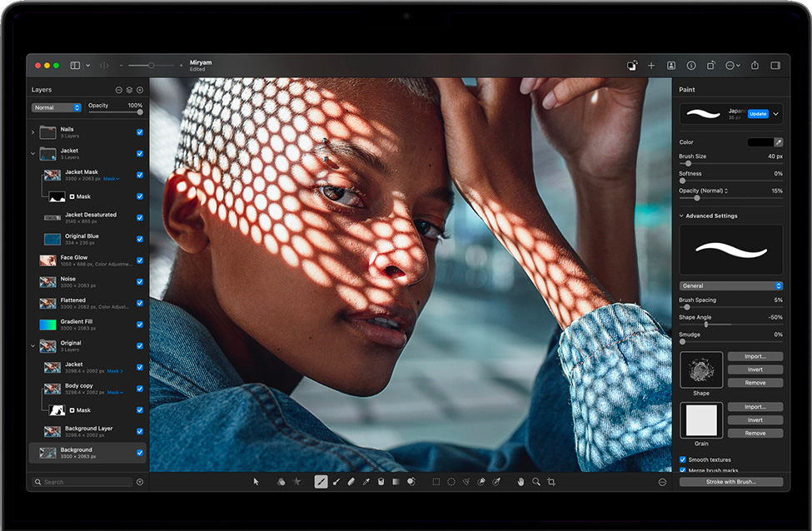Open the Normal blend mode dropdown

click(57, 107)
